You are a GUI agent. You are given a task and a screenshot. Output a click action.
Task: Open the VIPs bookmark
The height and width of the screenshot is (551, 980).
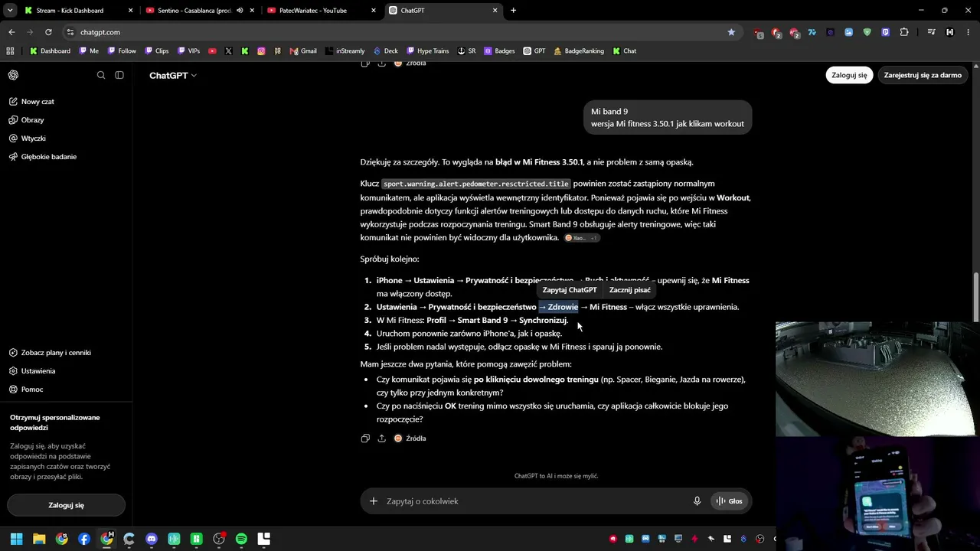[x=188, y=51]
